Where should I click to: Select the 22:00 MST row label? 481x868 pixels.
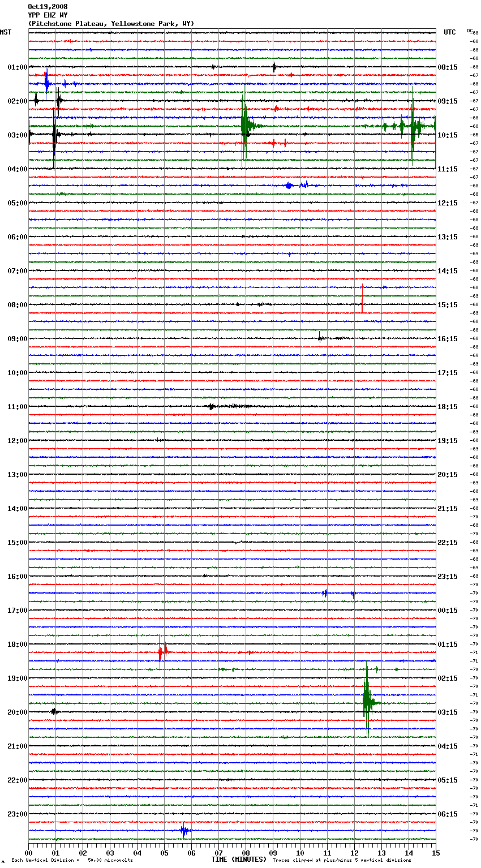click(x=18, y=780)
